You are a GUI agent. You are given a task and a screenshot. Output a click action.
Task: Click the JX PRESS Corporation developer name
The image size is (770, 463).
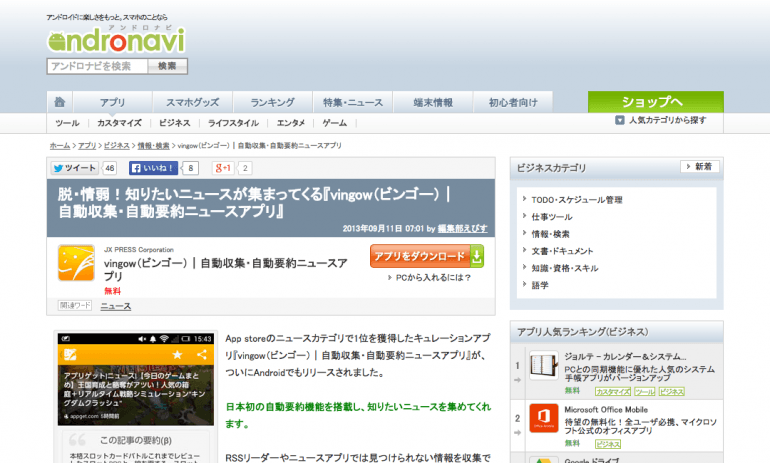pyautogui.click(x=139, y=249)
